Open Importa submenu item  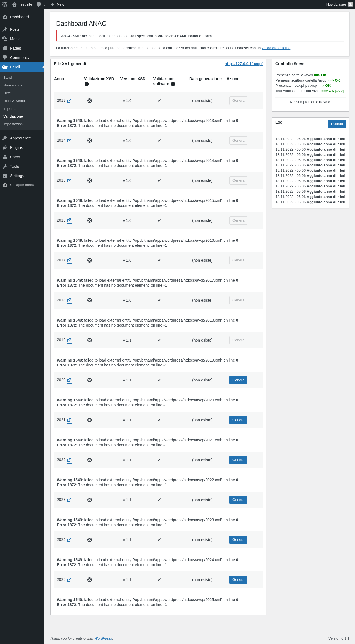point(22,108)
